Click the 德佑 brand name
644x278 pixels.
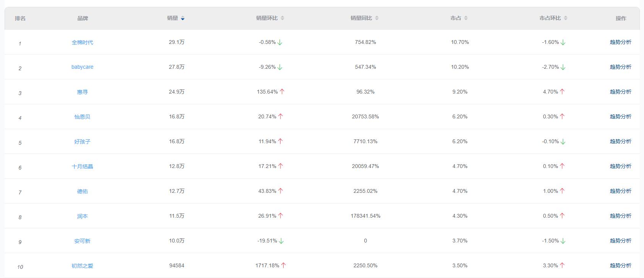point(82,191)
